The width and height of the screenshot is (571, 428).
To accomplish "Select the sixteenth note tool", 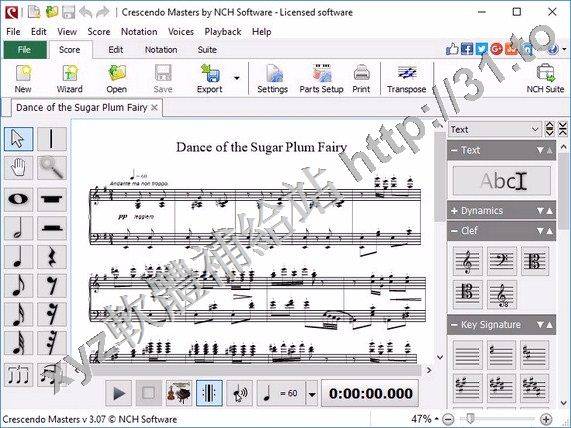I will pos(19,314).
